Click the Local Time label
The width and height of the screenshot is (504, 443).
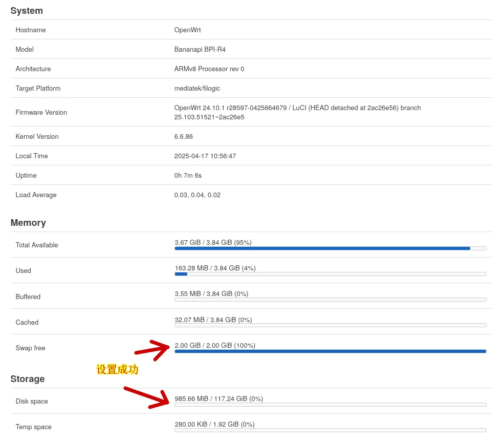32,156
